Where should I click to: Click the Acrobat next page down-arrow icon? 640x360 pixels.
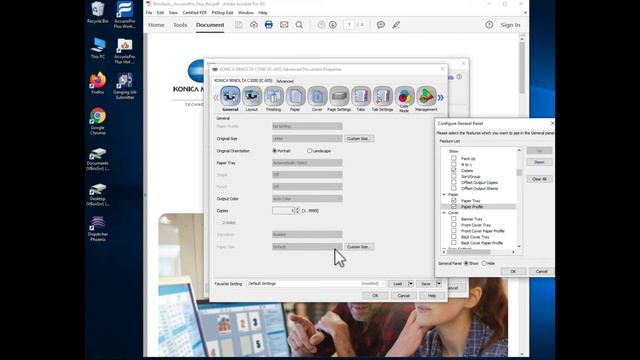(333, 25)
